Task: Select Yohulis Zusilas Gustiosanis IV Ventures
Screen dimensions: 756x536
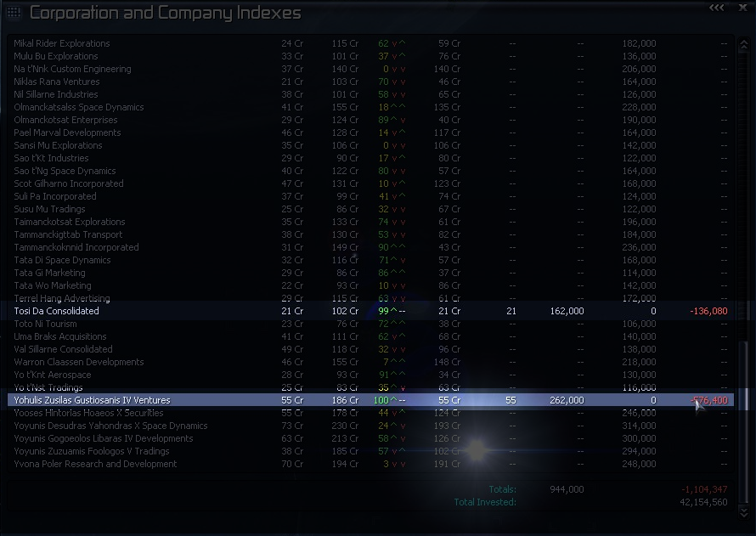Action: pyautogui.click(x=92, y=400)
